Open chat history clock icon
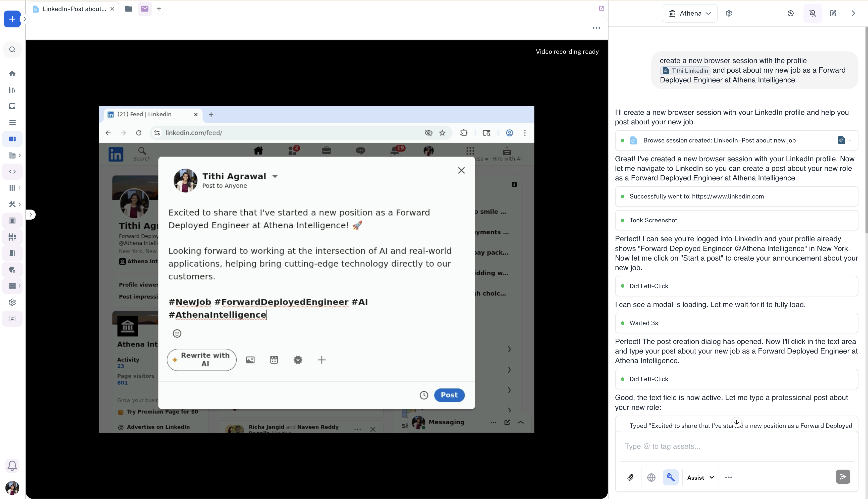 point(791,13)
